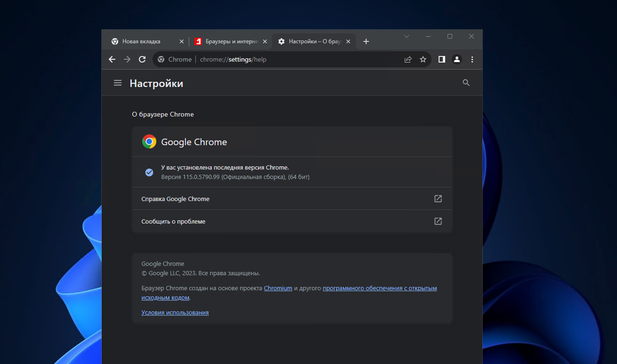Open the hamburger settings menu
This screenshot has height=364, width=617.
(x=118, y=83)
